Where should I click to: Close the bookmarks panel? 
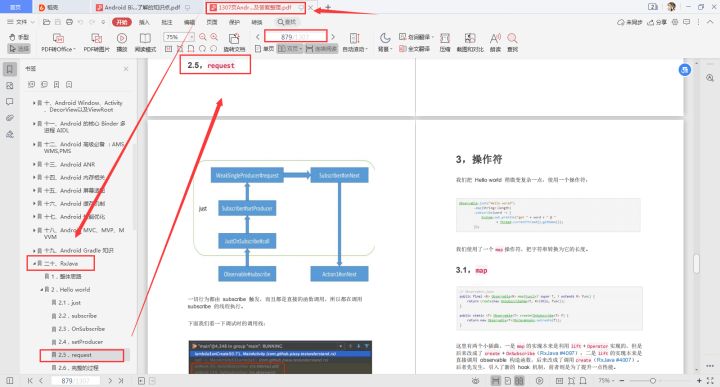[x=126, y=69]
